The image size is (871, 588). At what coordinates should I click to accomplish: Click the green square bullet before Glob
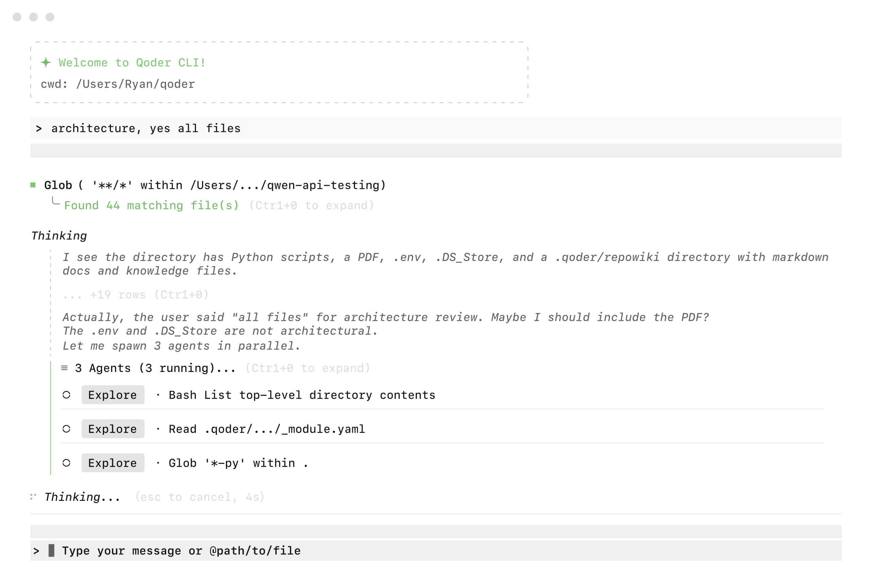point(33,185)
